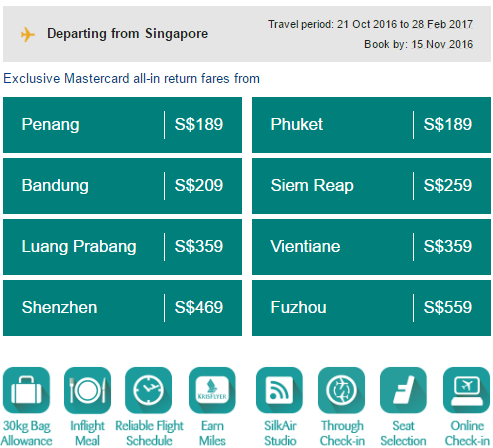Select the Phuket S$189 fare tile
The height and width of the screenshot is (448, 493).
click(x=371, y=125)
